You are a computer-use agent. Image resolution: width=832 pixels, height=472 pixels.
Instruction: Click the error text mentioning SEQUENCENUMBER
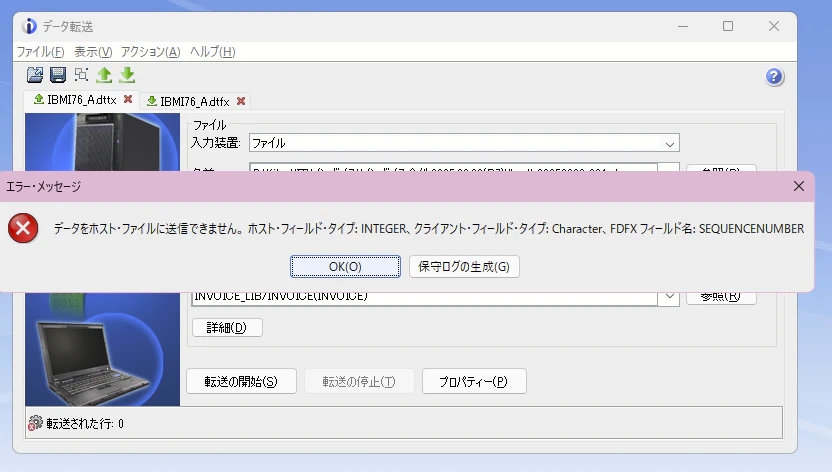click(x=429, y=229)
